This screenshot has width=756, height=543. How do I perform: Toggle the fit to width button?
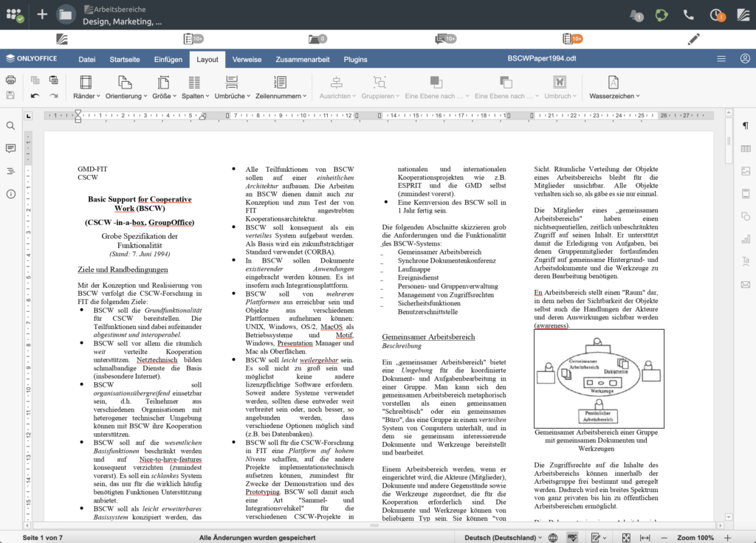(645, 538)
